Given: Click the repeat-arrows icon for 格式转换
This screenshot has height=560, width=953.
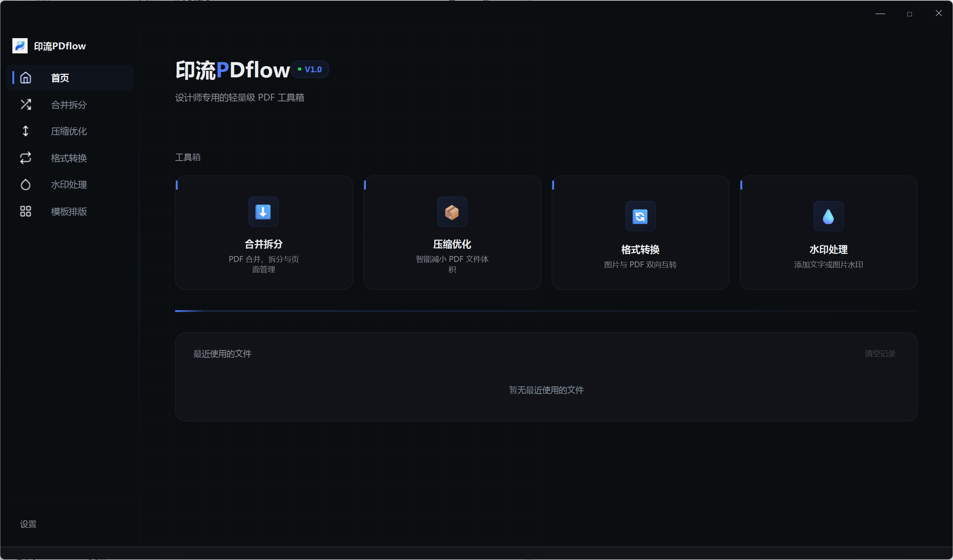Looking at the screenshot, I should click(x=25, y=158).
